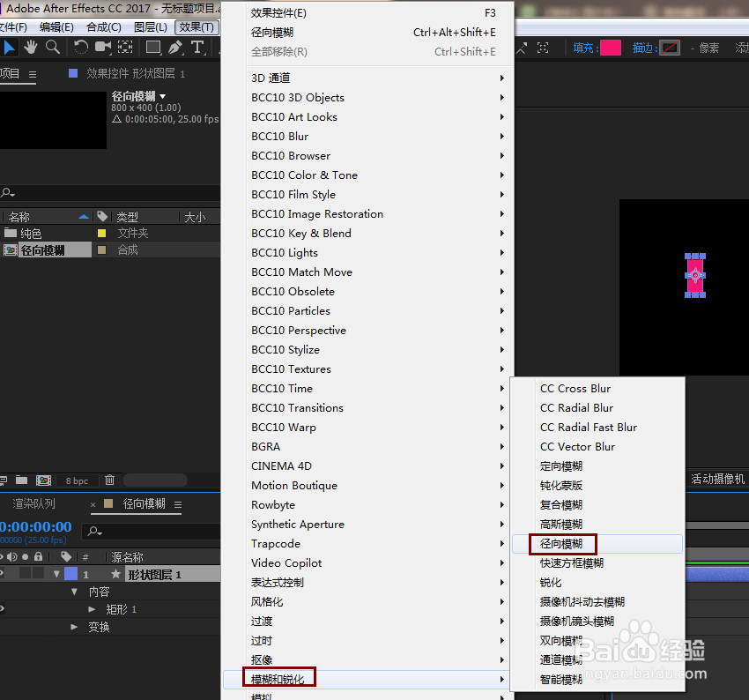
Task: Open the 合成(C) menu
Action: [104, 27]
